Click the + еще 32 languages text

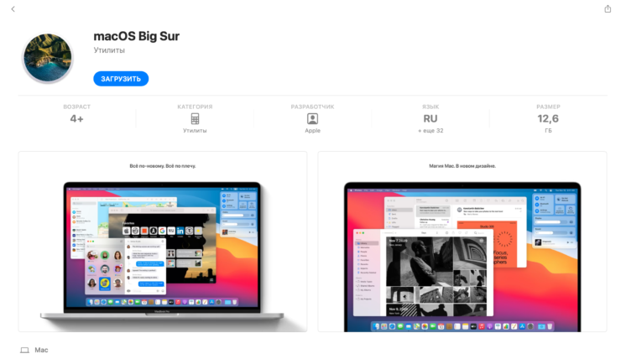click(x=431, y=131)
